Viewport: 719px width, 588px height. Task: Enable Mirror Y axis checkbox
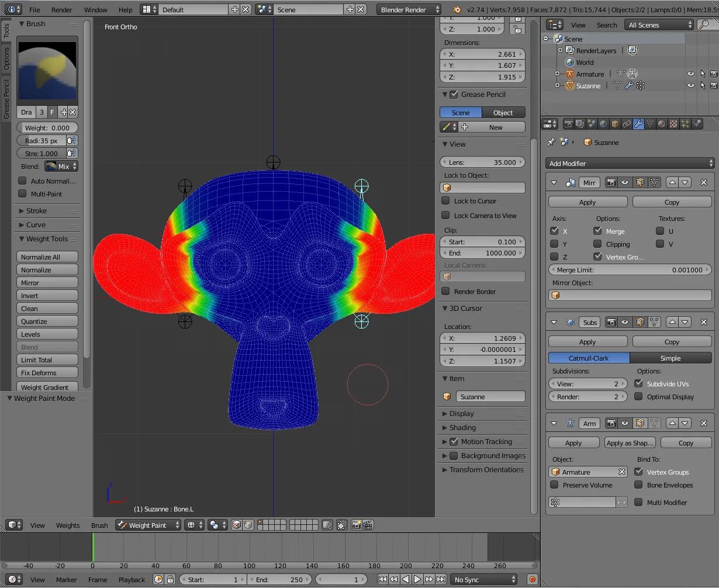point(554,244)
